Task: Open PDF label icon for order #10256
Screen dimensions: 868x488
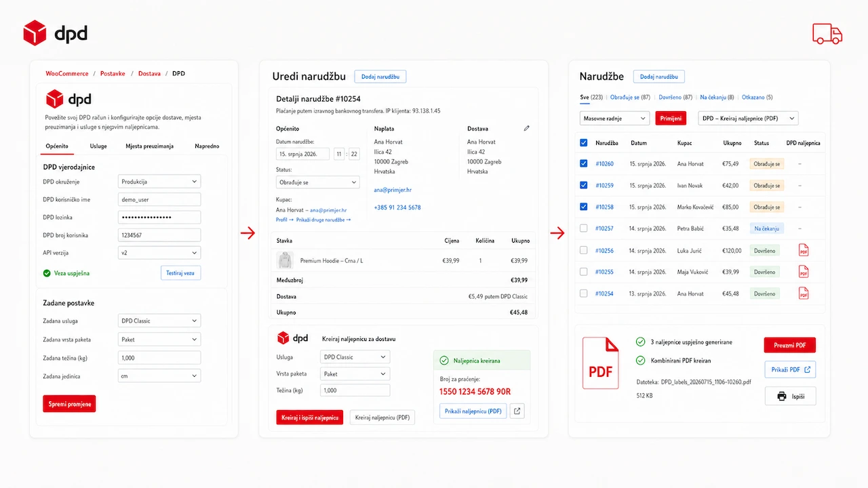Action: coord(804,250)
